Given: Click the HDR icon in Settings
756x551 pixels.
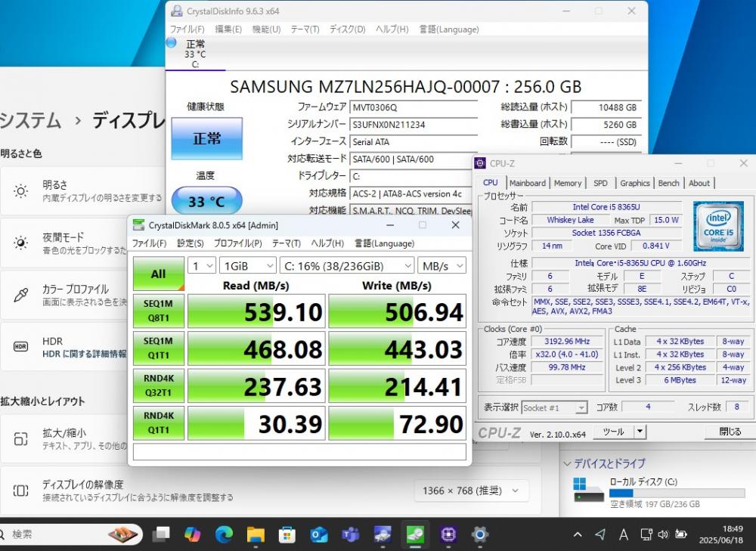Looking at the screenshot, I should pos(20,347).
